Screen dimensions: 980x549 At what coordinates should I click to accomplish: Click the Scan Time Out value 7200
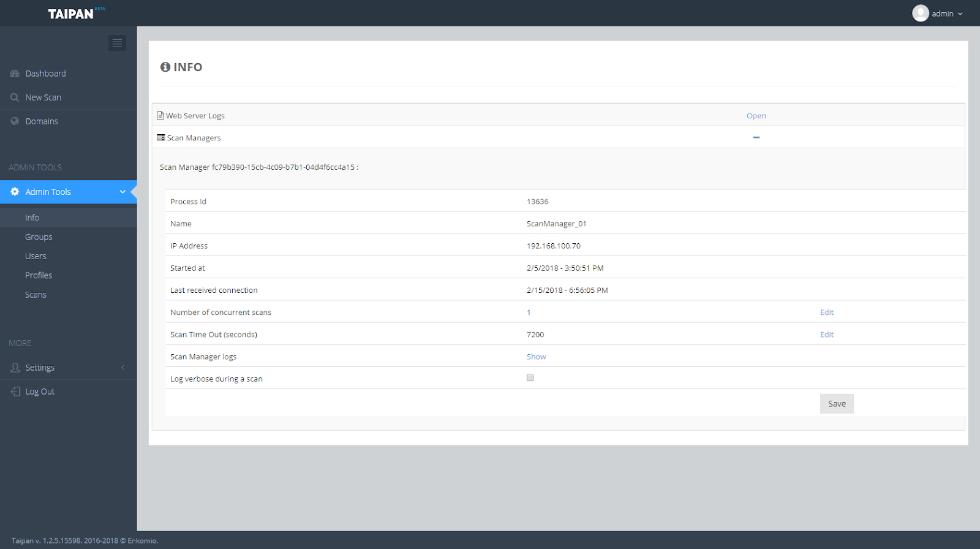[535, 335]
